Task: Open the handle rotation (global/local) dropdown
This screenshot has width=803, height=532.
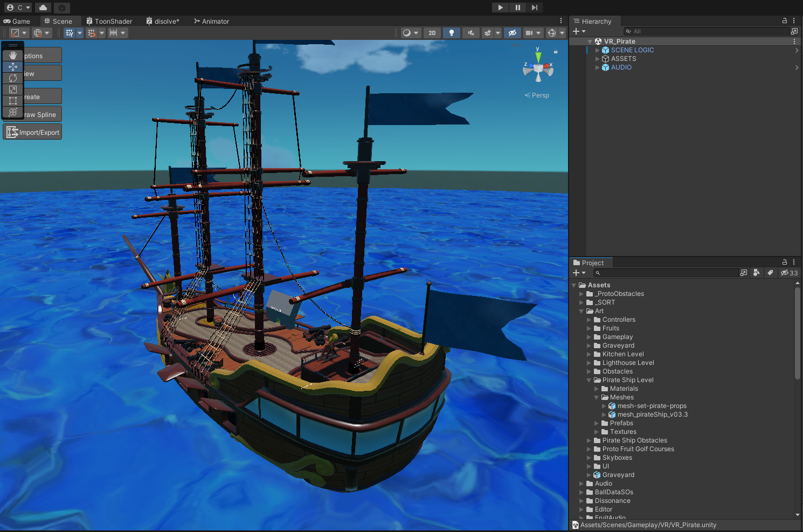Action: [41, 33]
